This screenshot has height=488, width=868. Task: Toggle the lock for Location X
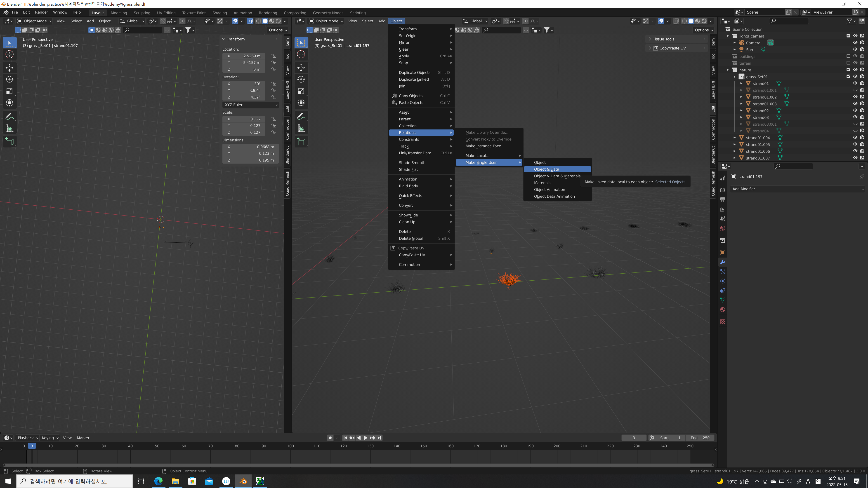(x=274, y=56)
